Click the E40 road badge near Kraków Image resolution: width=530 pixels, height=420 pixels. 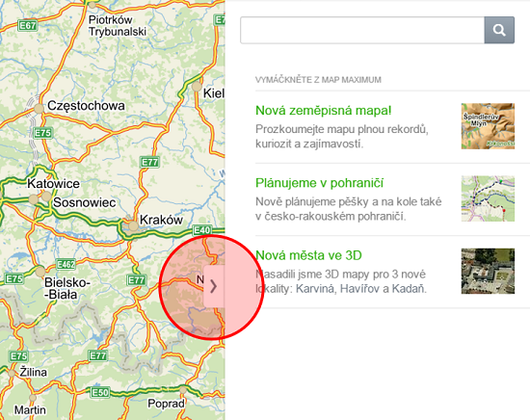201,230
